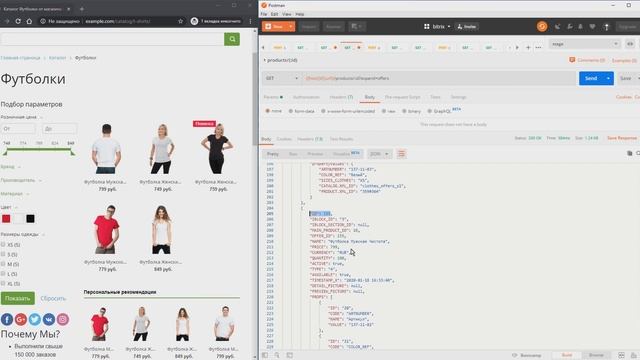Click the Invite button in Postman

pos(467,27)
